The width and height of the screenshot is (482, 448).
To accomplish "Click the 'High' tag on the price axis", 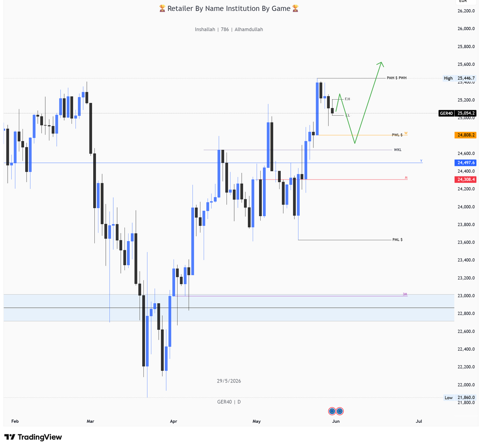I will (448, 78).
